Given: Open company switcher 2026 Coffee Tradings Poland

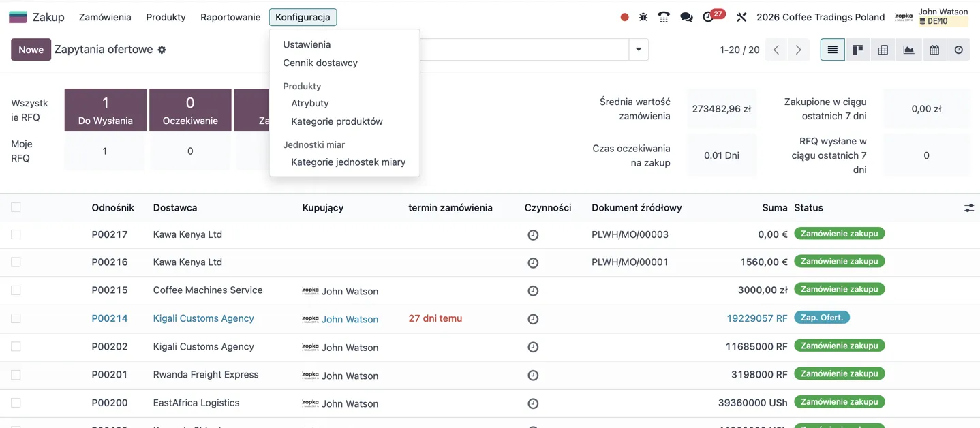Looking at the screenshot, I should 821,17.
